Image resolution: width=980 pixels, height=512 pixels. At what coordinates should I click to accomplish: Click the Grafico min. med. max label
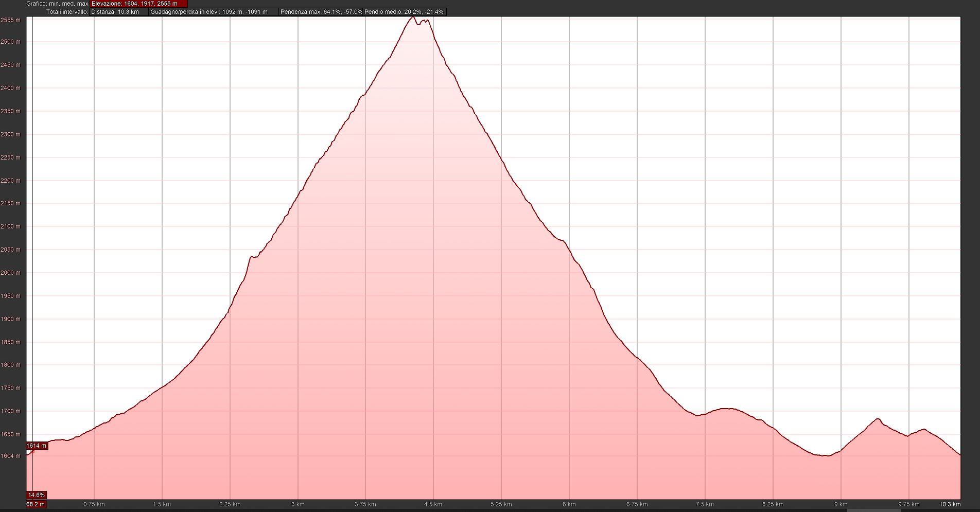[x=57, y=4]
